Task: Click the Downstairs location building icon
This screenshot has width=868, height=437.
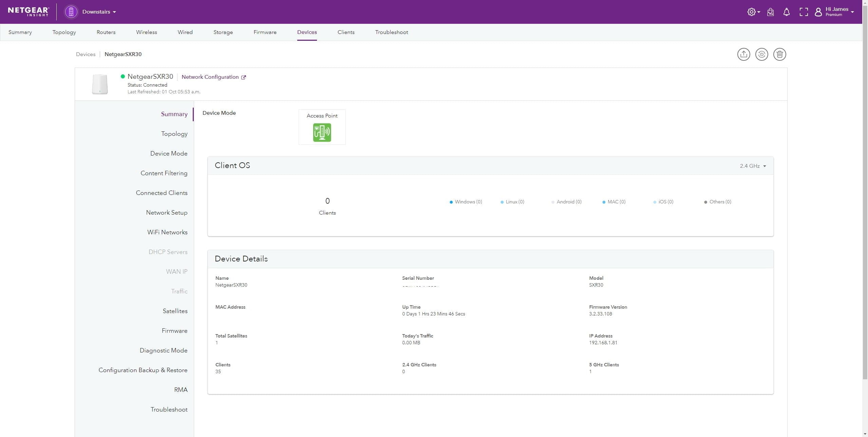Action: (71, 12)
